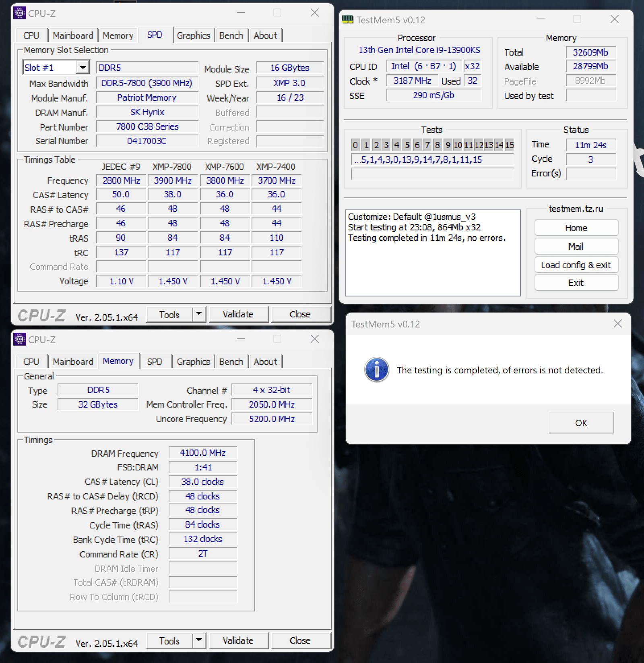Click the JEDEC #9 frequency cell 2800 MHz
This screenshot has height=663, width=644.
click(121, 180)
